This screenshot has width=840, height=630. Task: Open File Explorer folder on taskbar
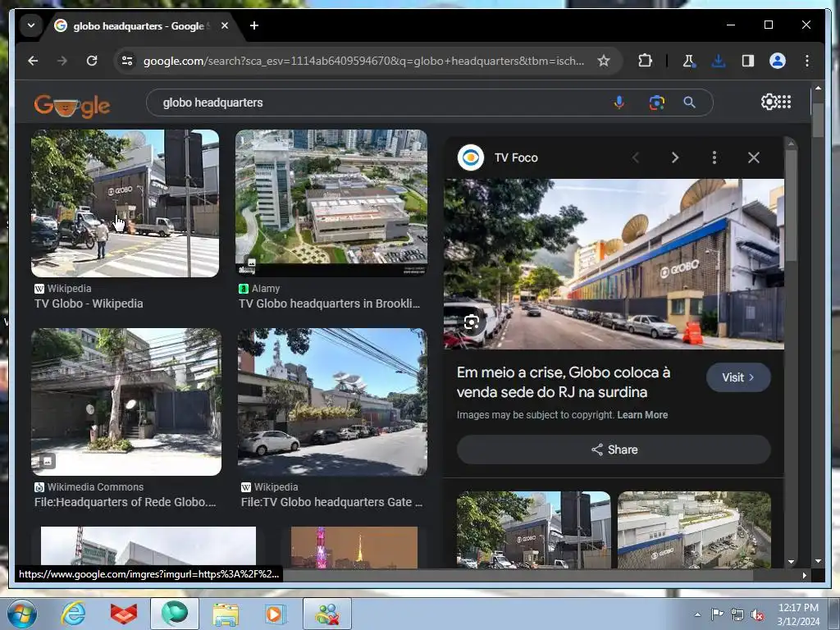click(x=226, y=614)
